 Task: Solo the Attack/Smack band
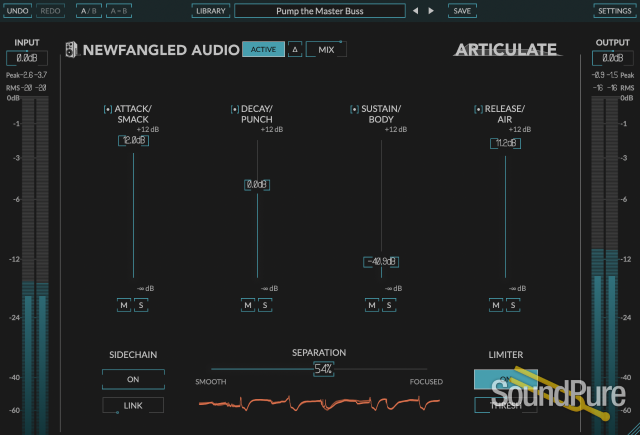pyautogui.click(x=140, y=304)
